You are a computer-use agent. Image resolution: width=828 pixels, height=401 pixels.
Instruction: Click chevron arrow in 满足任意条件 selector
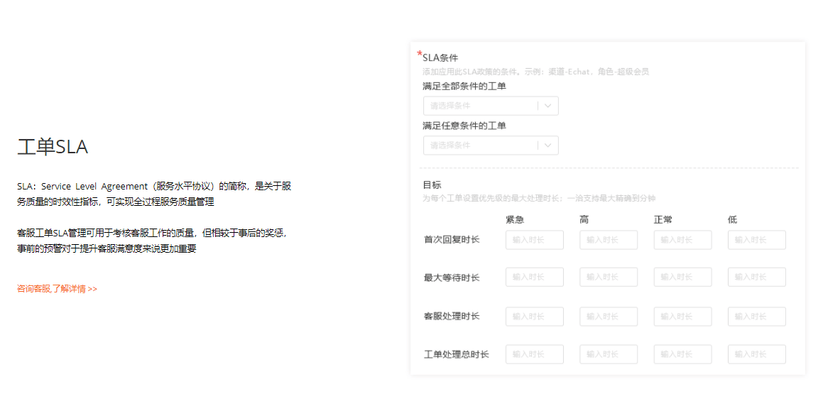(x=548, y=145)
